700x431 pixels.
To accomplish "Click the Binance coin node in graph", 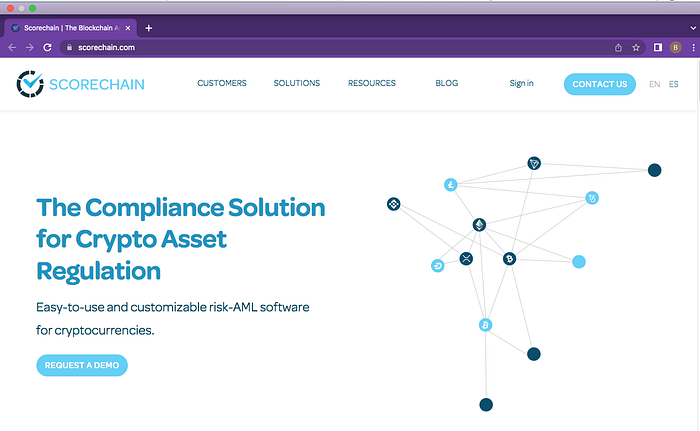I will (x=393, y=204).
